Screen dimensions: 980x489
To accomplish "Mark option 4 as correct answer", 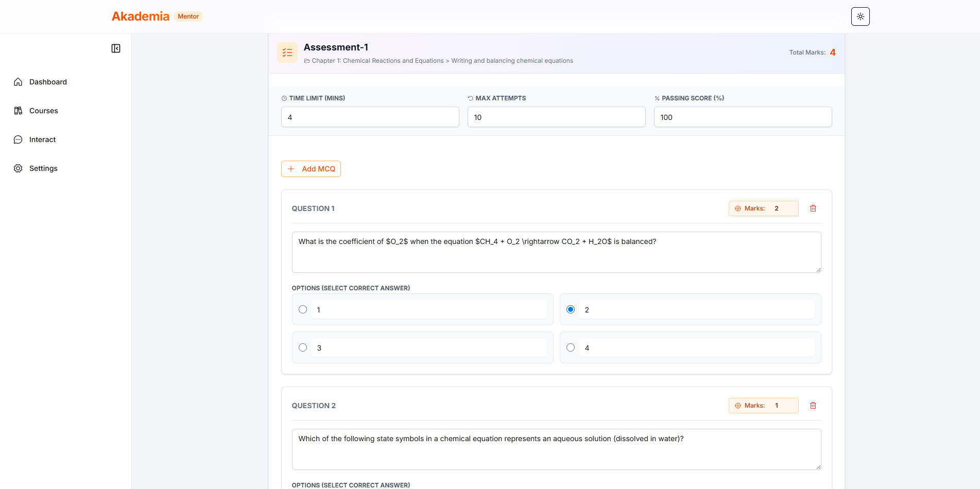I will pyautogui.click(x=571, y=347).
